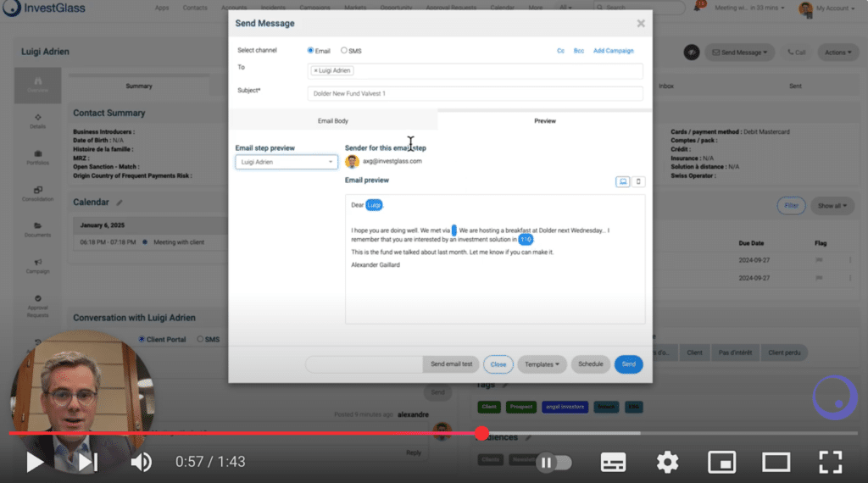
Task: Click the InvestGlass logo
Action: point(44,8)
